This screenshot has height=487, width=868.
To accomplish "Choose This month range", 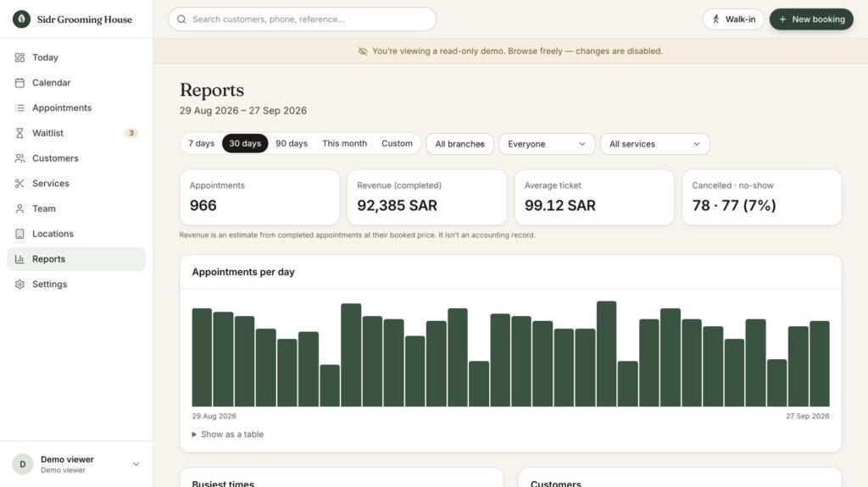I will tap(344, 143).
